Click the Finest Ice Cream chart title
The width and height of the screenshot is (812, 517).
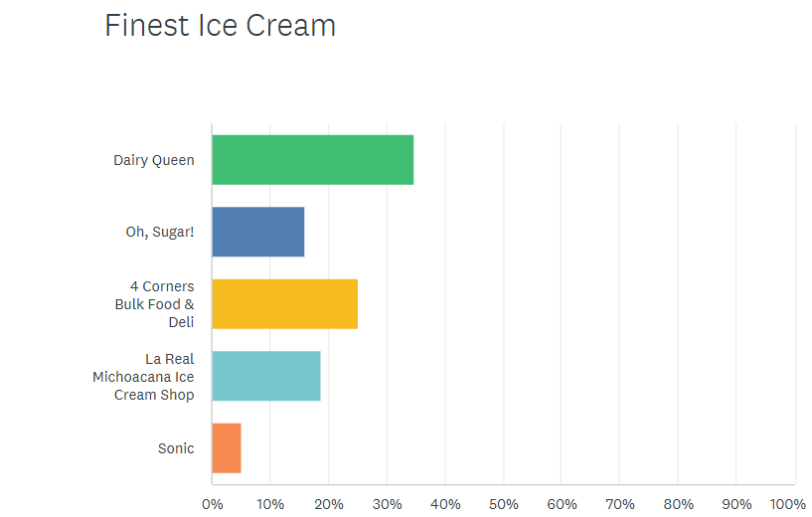221,26
